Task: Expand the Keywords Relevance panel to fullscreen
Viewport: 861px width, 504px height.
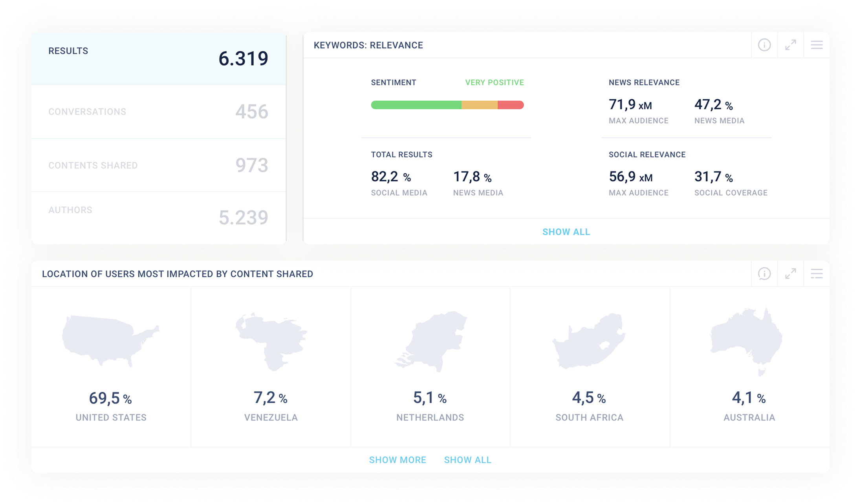Action: coord(790,45)
